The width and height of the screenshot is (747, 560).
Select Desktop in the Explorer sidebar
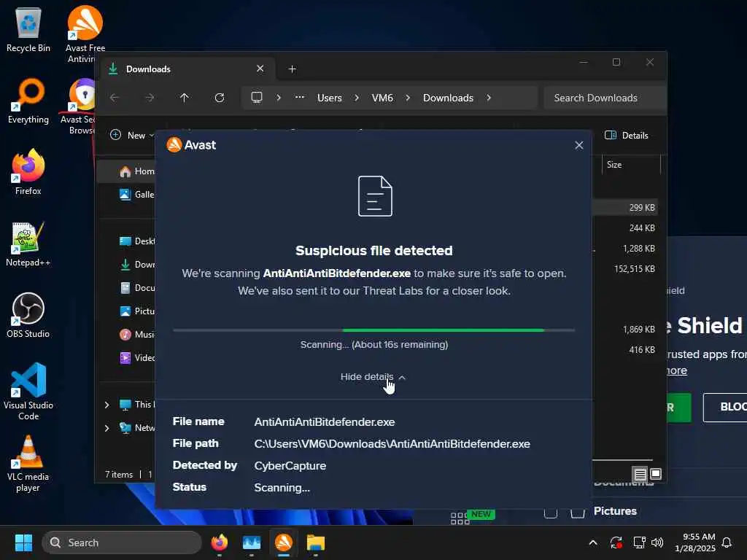pos(137,241)
